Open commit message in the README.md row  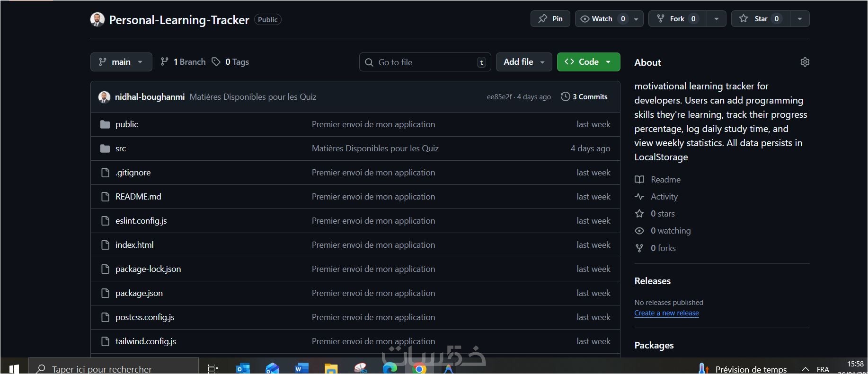pos(373,197)
